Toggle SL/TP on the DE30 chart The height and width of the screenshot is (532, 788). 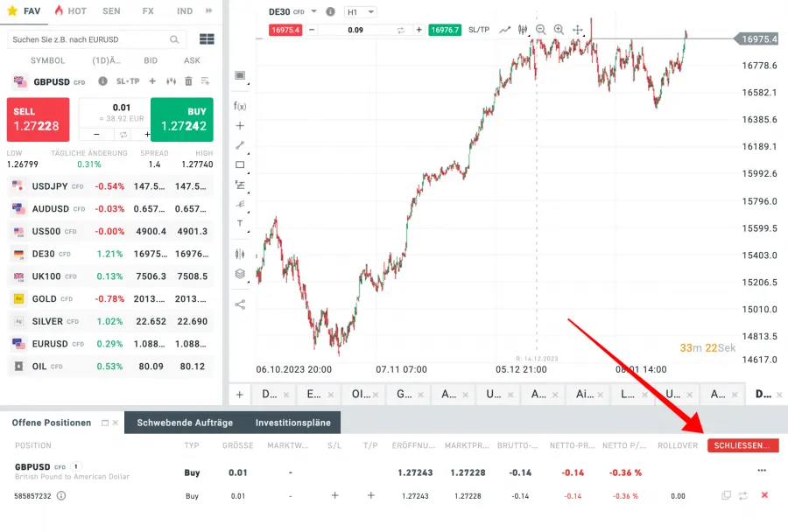tap(479, 30)
